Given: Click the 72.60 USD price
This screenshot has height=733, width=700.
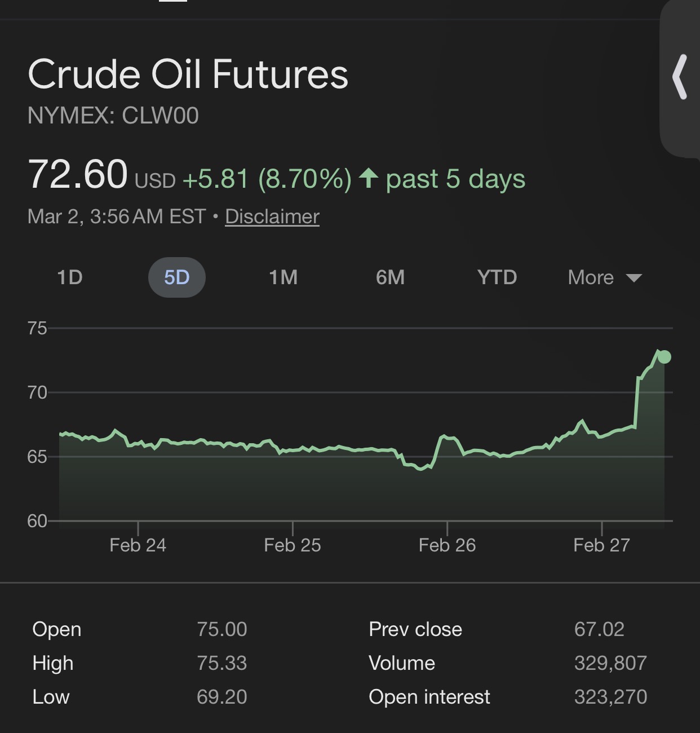Looking at the screenshot, I should click(x=78, y=174).
